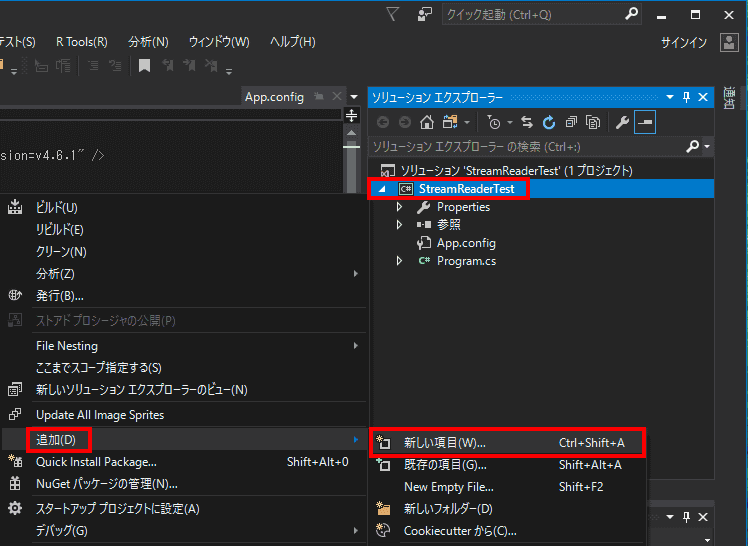Screen dimensions: 748x546
Task: Click notifications filter funnel icon
Action: click(x=392, y=14)
